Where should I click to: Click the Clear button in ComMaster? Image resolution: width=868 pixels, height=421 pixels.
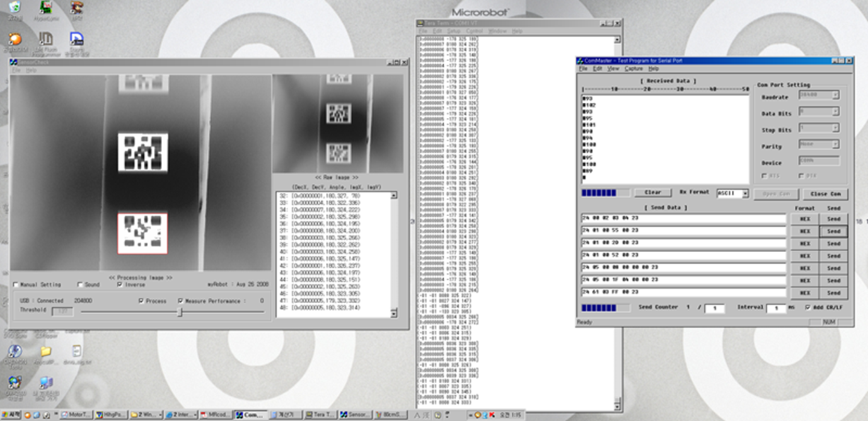[x=652, y=193]
